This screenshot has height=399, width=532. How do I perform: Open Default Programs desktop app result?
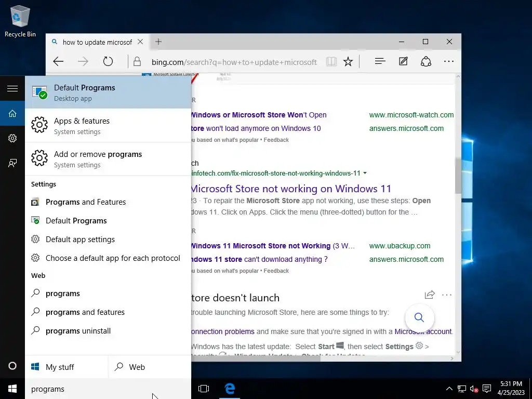tap(108, 92)
